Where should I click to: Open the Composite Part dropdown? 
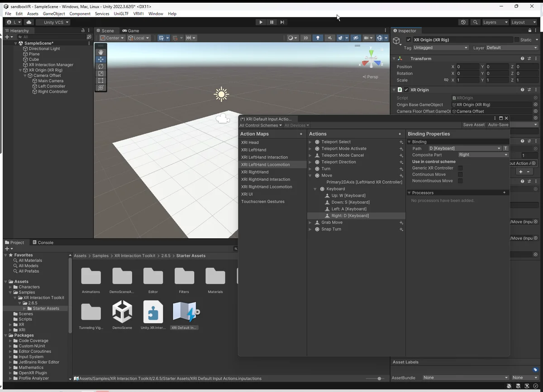[483, 155]
